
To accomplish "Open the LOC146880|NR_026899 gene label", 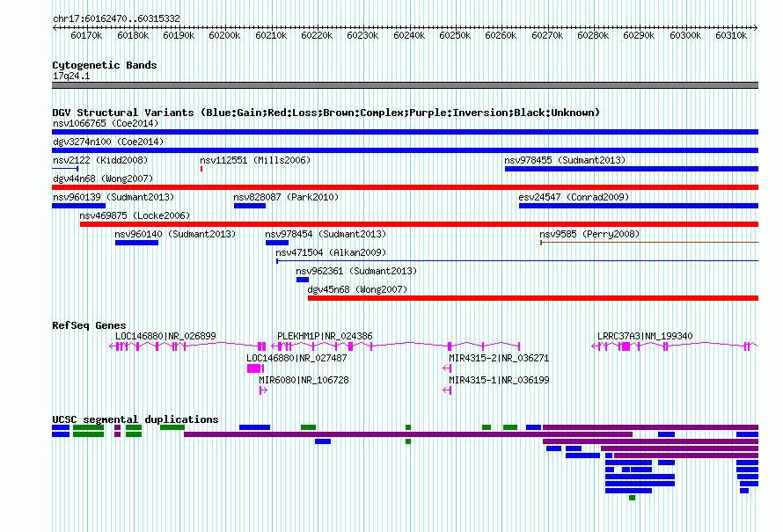I will [165, 337].
